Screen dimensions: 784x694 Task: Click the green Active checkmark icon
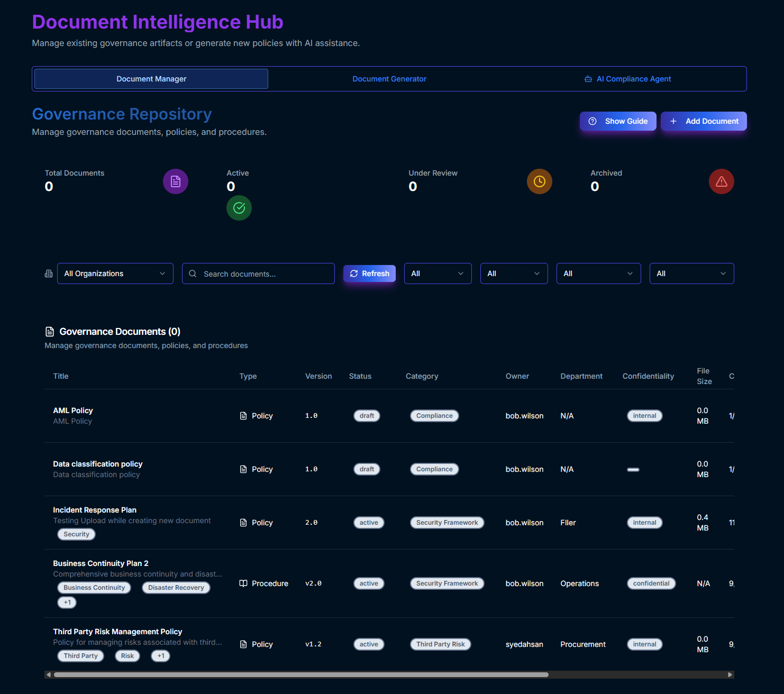[x=239, y=208]
